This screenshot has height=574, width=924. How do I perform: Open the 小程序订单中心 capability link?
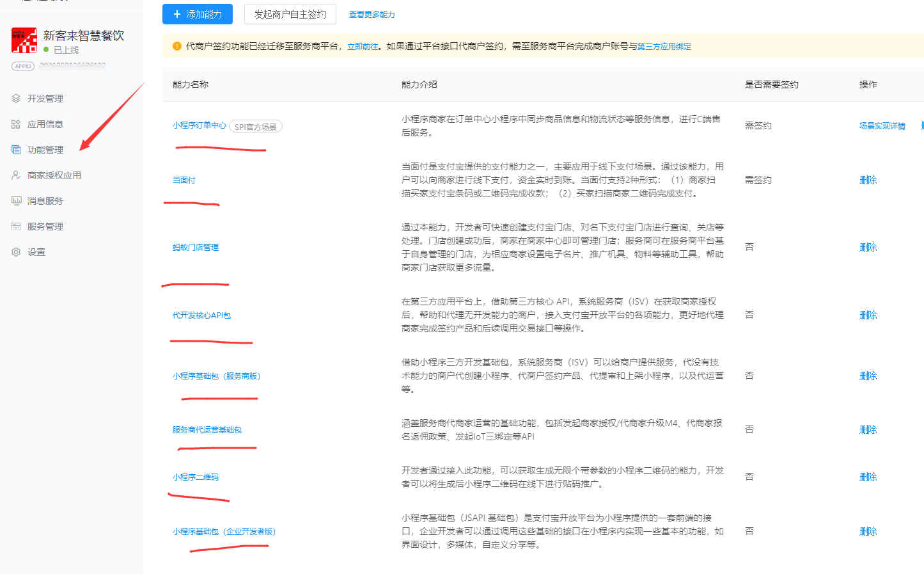[x=200, y=125]
